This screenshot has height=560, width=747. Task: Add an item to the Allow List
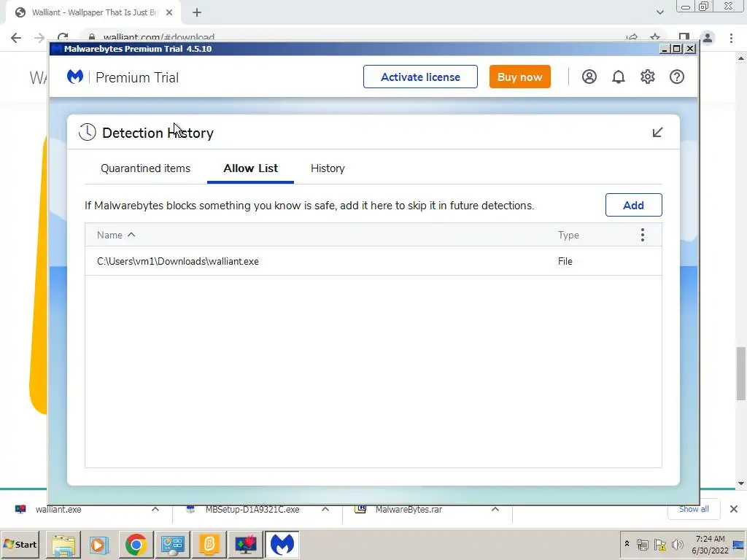[634, 205]
